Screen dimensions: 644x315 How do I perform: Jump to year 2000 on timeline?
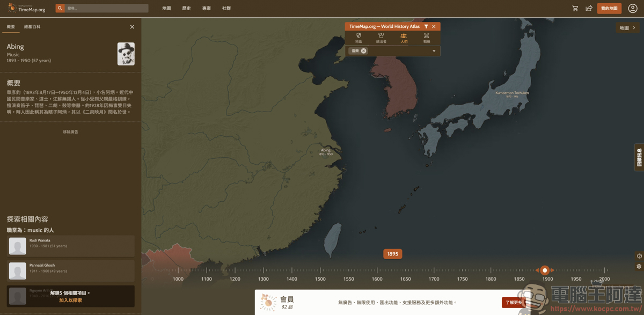(605, 279)
